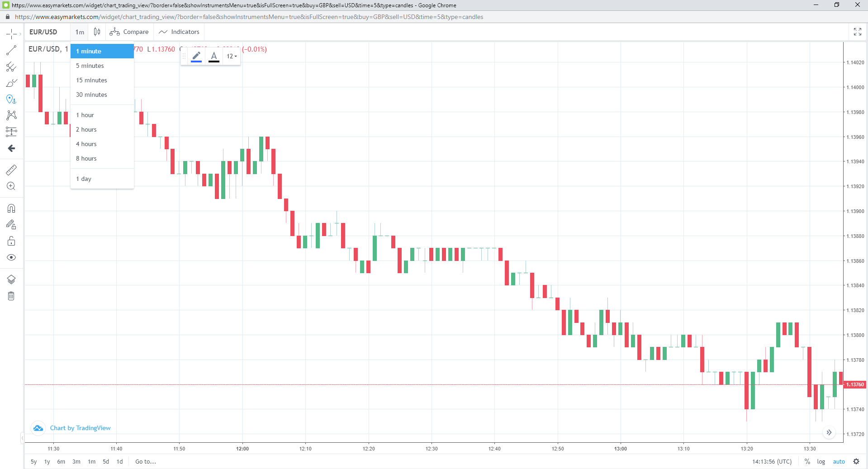868x469 pixels.
Task: Open the font size 12 dropdown
Action: pyautogui.click(x=232, y=57)
